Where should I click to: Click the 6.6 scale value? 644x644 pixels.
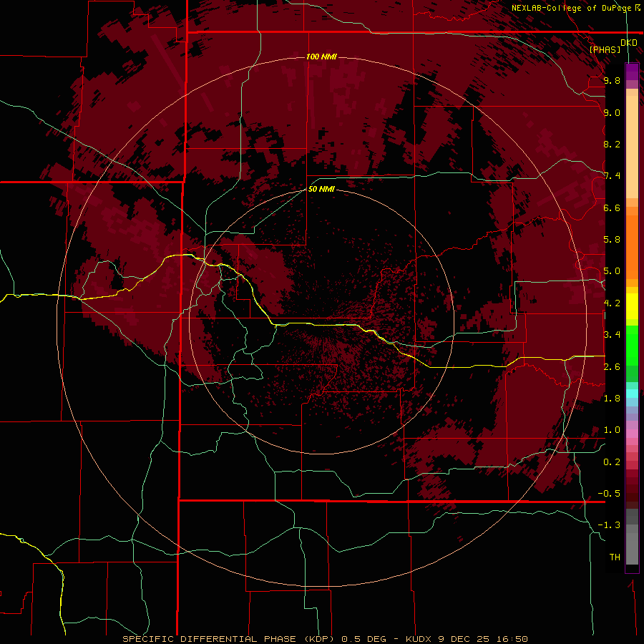coord(612,208)
